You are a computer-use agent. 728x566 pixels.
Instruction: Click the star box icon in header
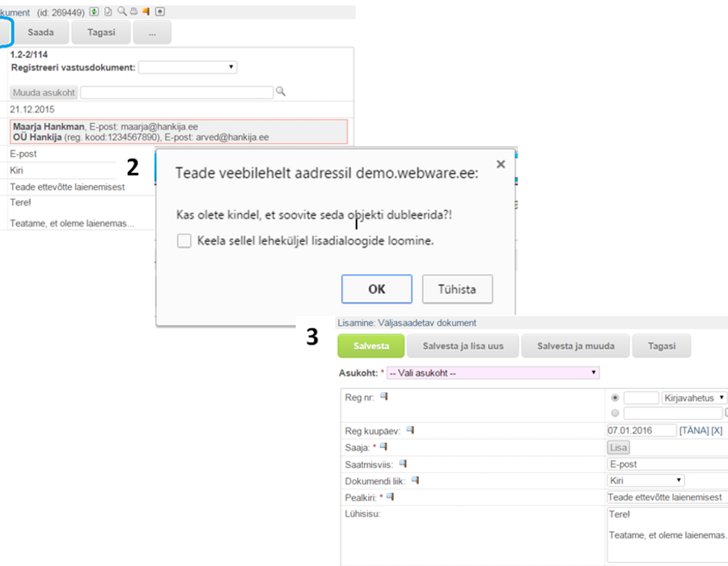pos(159,11)
